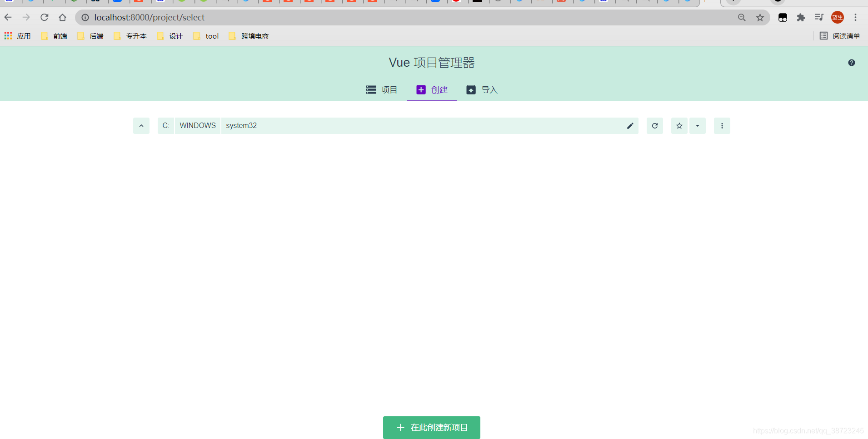Viewport: 868px width, 439px height.
Task: Open the 阅读清单 reading list
Action: (x=840, y=36)
